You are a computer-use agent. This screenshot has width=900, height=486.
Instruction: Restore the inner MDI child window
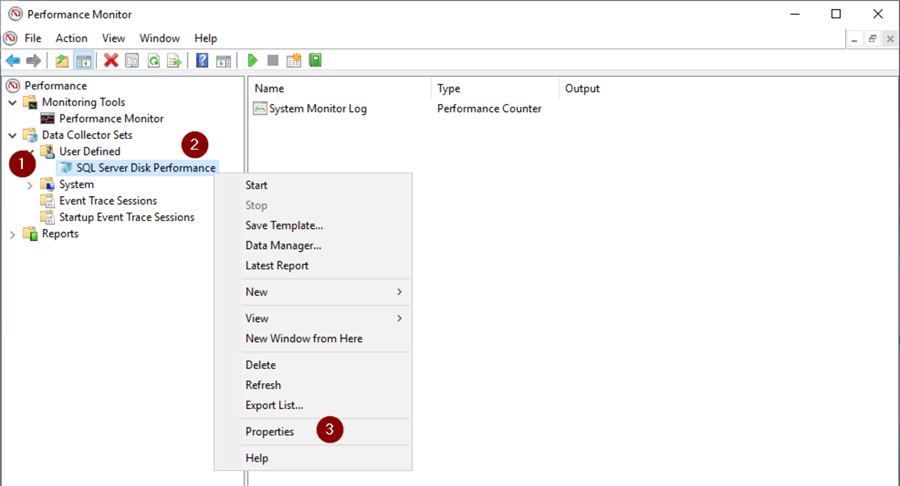[x=872, y=39]
